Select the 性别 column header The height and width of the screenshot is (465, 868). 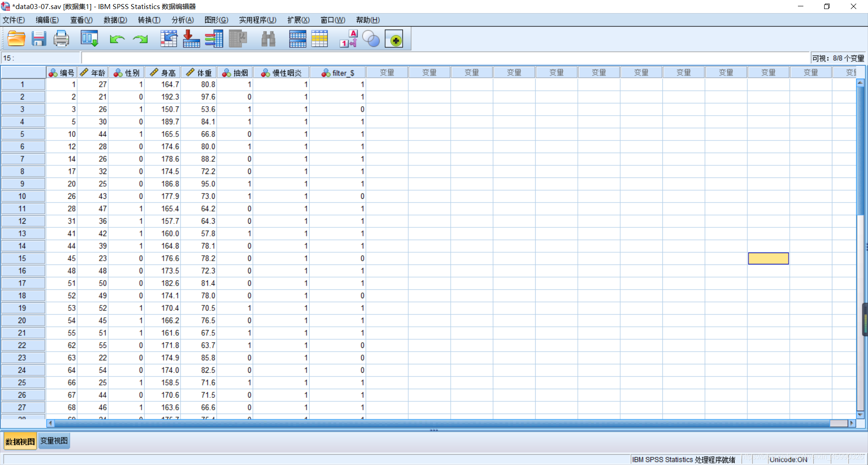pos(127,73)
